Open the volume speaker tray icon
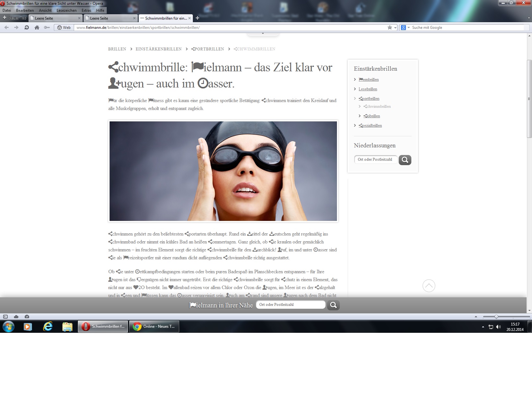 point(498,327)
